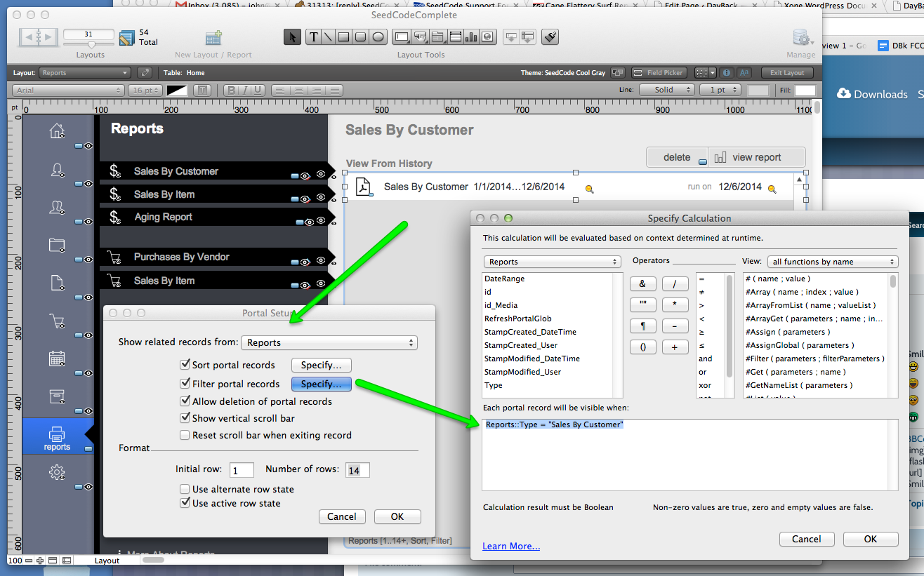924x576 pixels.
Task: Click Learn More link in Specify Calculation
Action: [x=510, y=546]
